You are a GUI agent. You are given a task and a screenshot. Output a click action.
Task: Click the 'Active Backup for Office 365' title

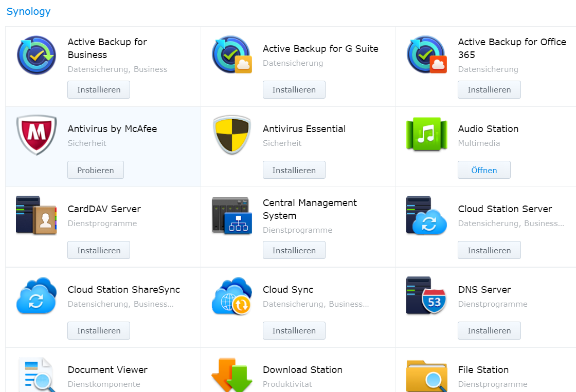(x=512, y=48)
